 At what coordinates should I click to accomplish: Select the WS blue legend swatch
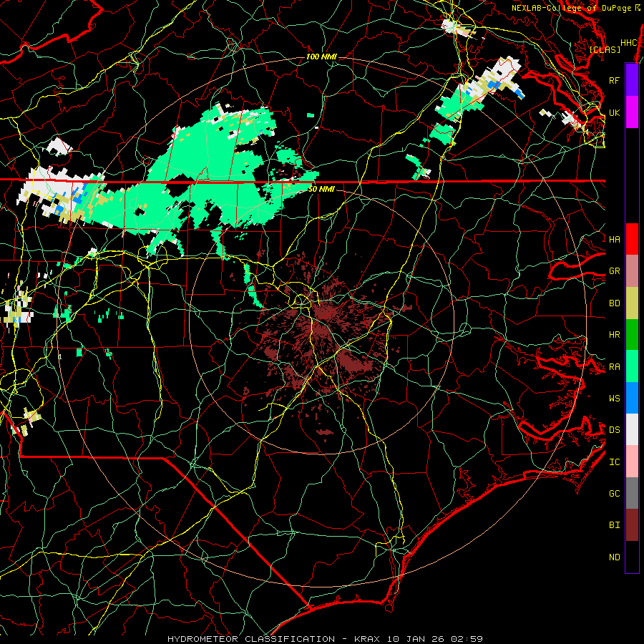tap(632, 398)
